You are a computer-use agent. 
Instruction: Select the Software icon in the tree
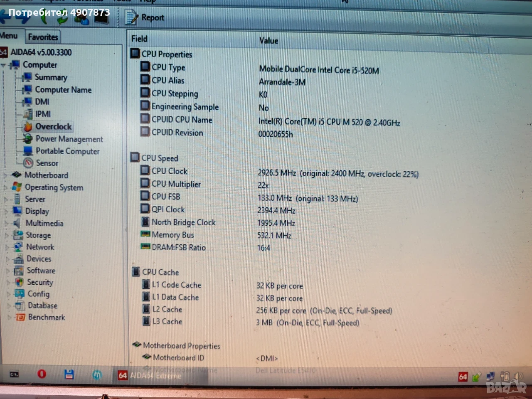tap(19, 271)
